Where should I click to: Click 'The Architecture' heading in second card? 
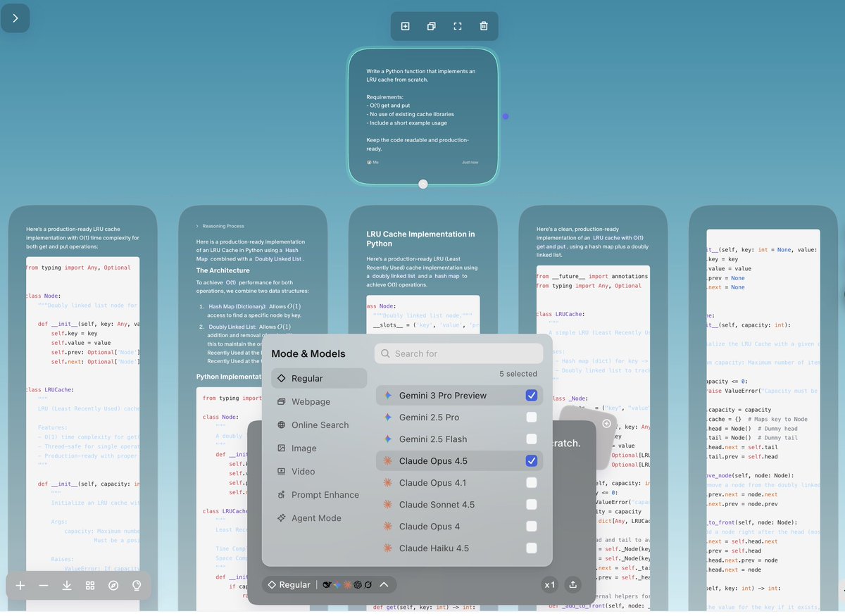point(223,270)
